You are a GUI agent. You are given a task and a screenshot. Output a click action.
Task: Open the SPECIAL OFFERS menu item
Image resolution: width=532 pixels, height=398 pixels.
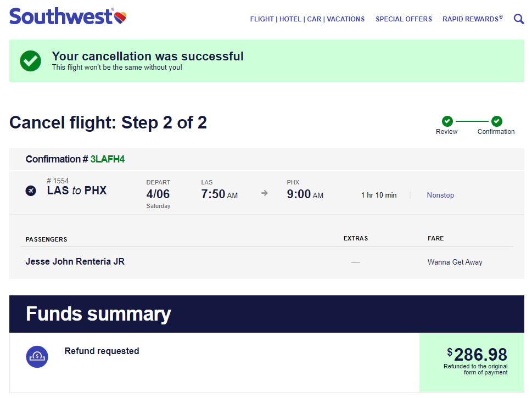coord(404,19)
